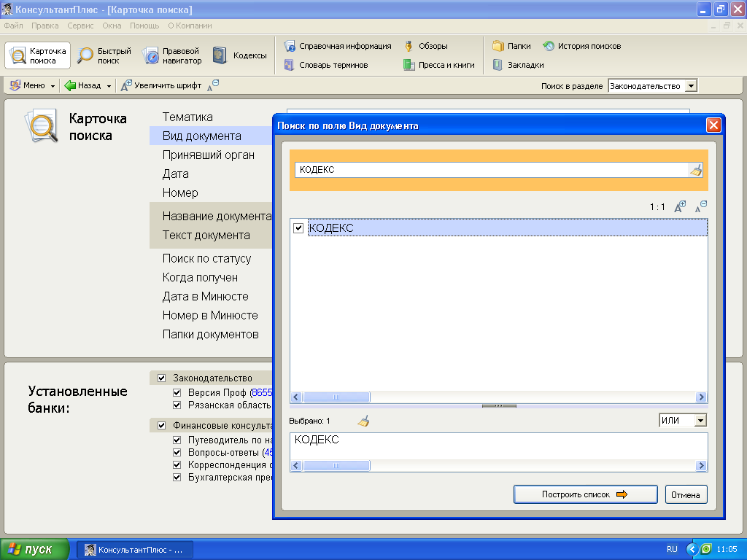The height and width of the screenshot is (560, 747).
Task: Toggle Вопросы-ответы checkbox
Action: coord(177,452)
